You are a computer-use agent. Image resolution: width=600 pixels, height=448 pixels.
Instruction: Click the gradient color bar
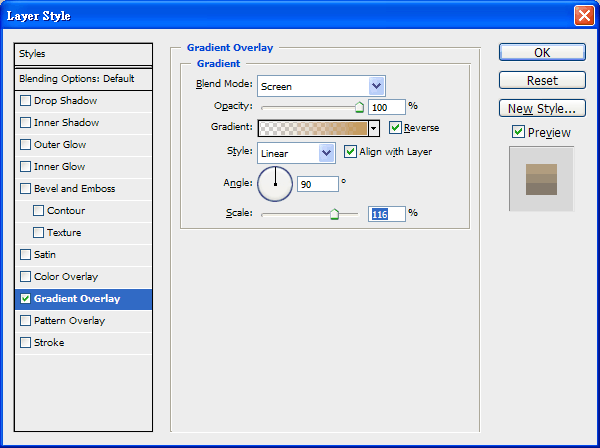pyautogui.click(x=313, y=128)
